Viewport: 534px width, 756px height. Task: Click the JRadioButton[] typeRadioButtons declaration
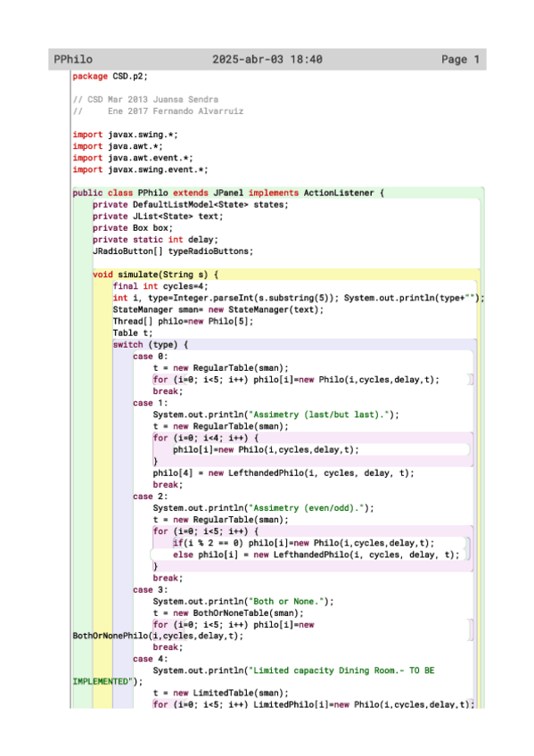coord(173,251)
